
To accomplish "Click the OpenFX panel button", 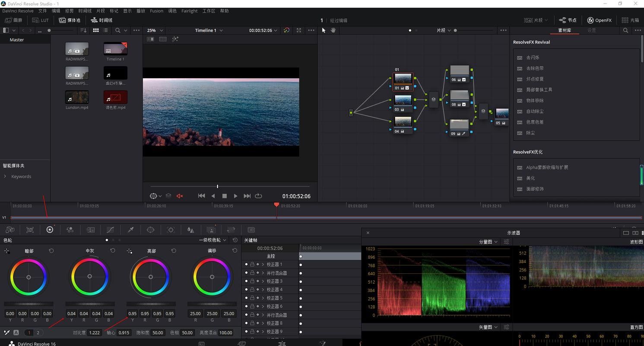I will pos(599,20).
